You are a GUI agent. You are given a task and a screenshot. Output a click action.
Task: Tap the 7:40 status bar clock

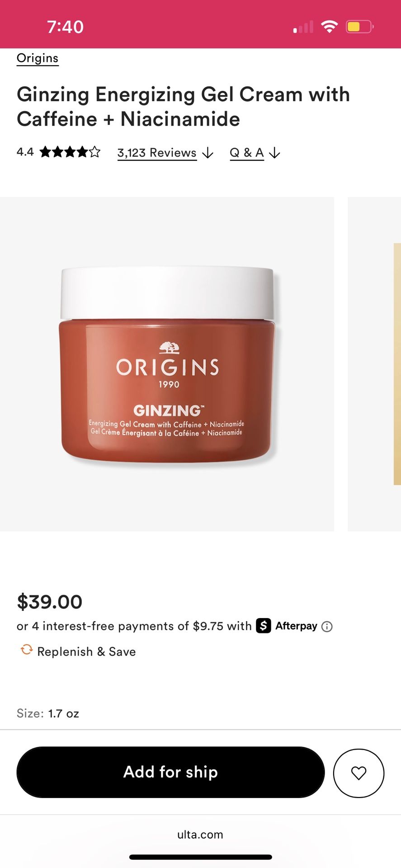tap(66, 27)
